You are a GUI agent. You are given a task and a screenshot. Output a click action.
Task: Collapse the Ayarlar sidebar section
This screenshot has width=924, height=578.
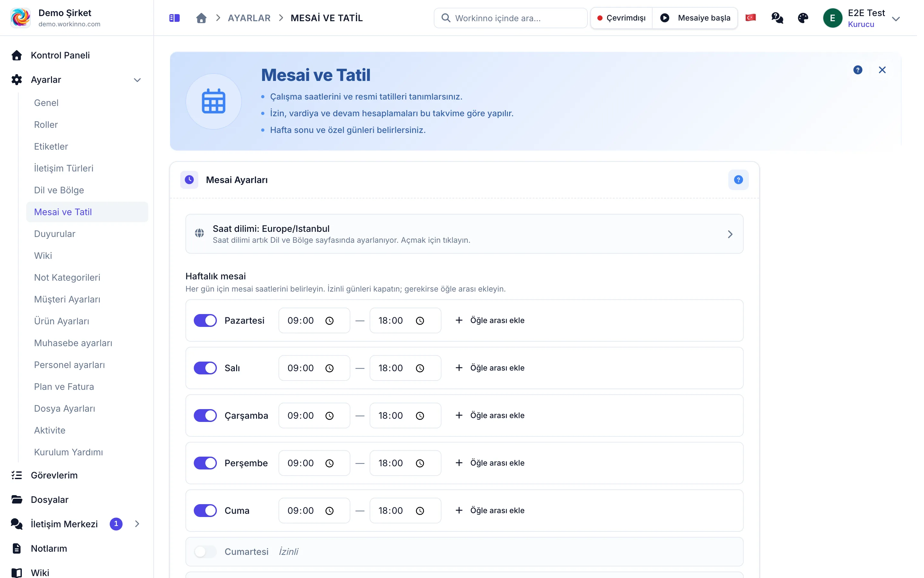point(137,80)
